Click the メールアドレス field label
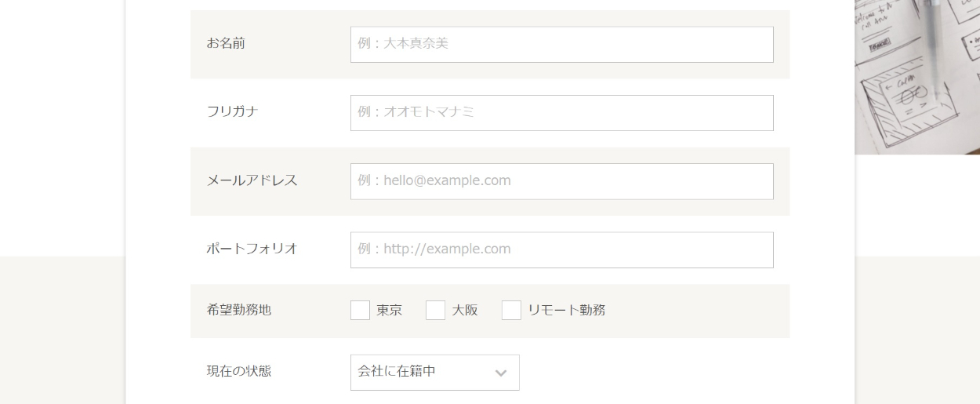The image size is (980, 404). (252, 180)
